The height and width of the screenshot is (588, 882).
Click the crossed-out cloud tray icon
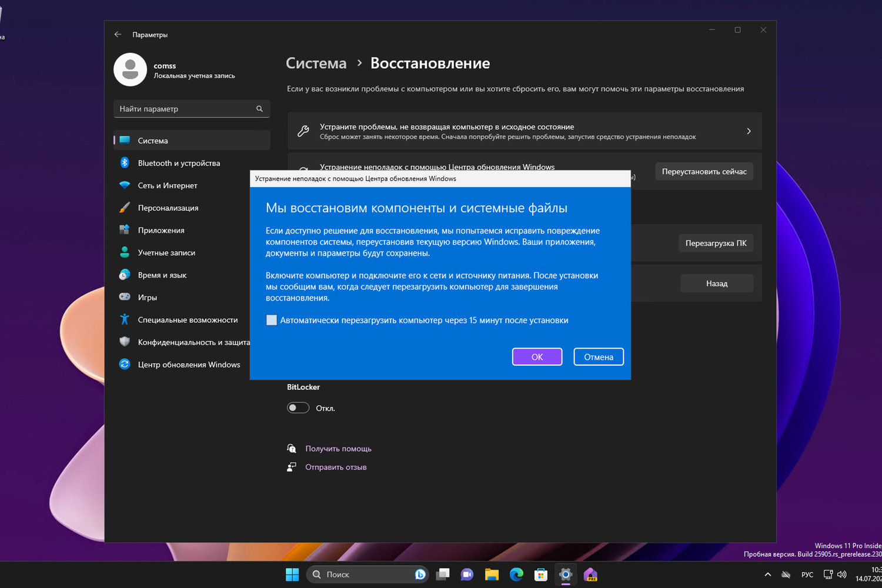click(786, 574)
